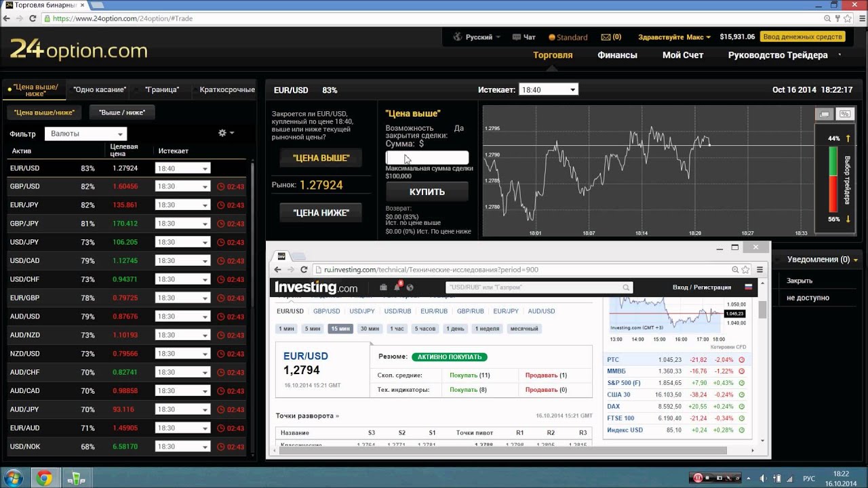Expand Здравствуйте Макс account menu

(x=675, y=37)
